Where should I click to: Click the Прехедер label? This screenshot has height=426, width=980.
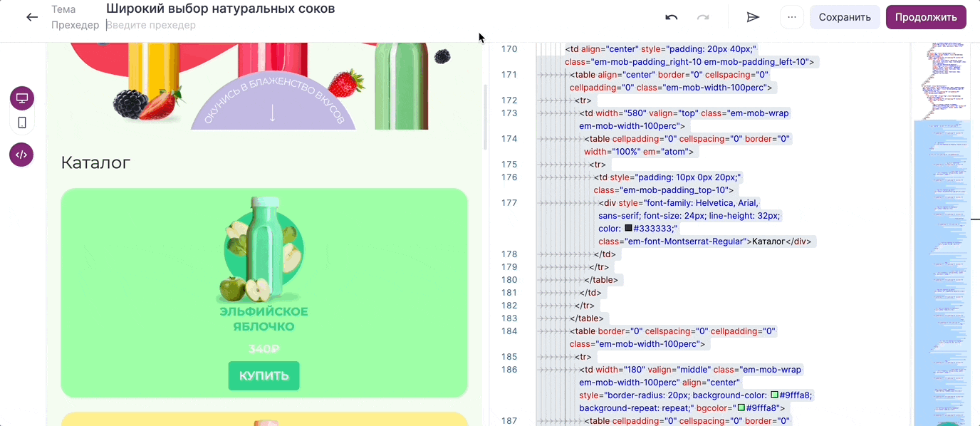point(75,25)
